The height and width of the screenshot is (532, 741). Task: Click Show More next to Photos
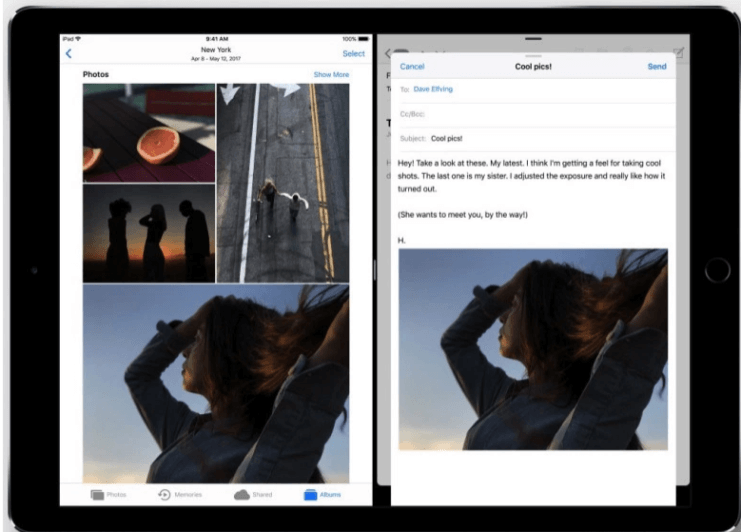point(331,75)
